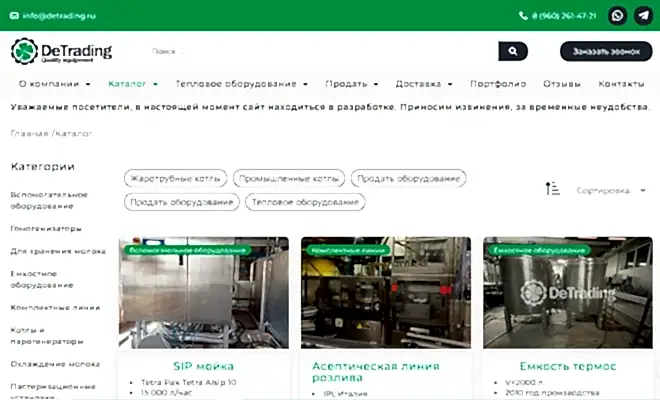The height and width of the screenshot is (400, 660).
Task: Click the SIP мойка product title
Action: [x=204, y=366]
